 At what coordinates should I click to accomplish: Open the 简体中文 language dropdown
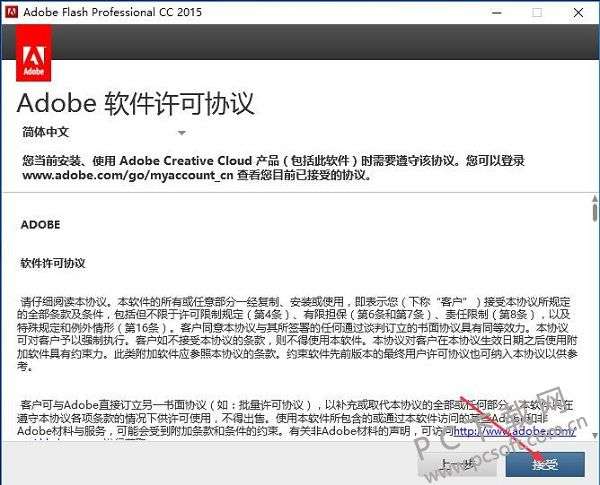click(x=104, y=132)
